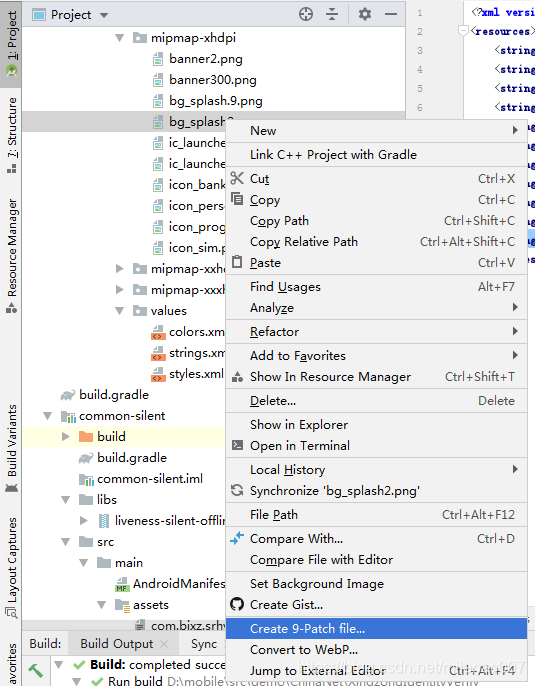The width and height of the screenshot is (535, 686).
Task: Click the build hammer icon
Action: click(35, 670)
